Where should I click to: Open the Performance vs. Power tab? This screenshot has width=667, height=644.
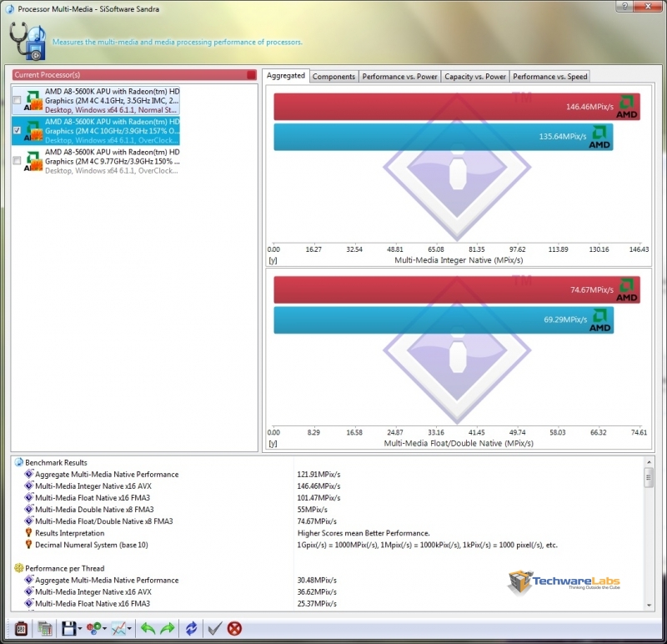(x=399, y=77)
